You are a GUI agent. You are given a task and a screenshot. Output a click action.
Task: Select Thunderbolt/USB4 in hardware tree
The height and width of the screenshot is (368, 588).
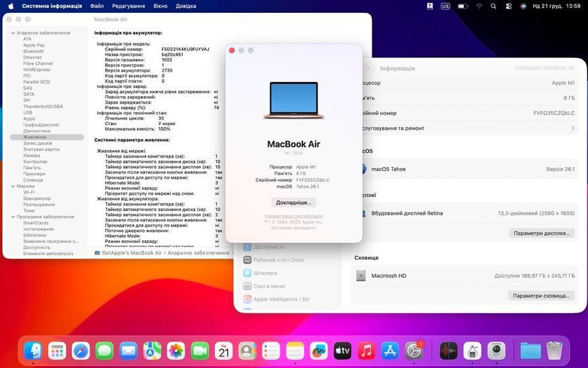[43, 106]
